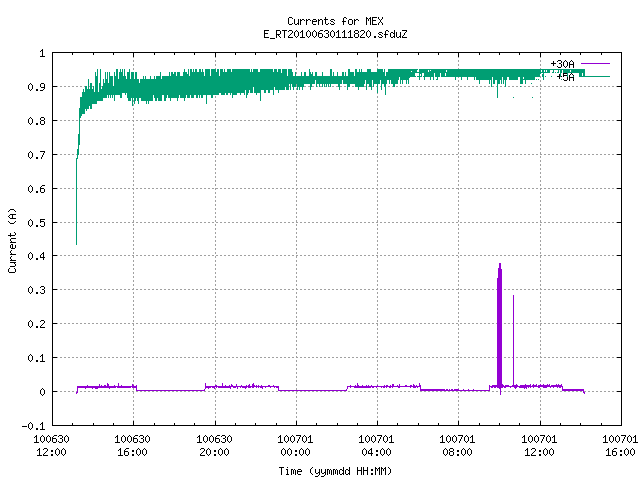Image resolution: width=640 pixels, height=480 pixels.
Task: Click y-axis tick value 0.5
Action: coord(36,223)
